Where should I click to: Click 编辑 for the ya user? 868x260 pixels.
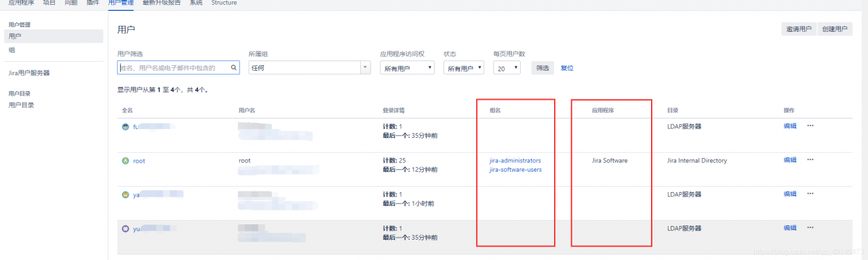(790, 194)
